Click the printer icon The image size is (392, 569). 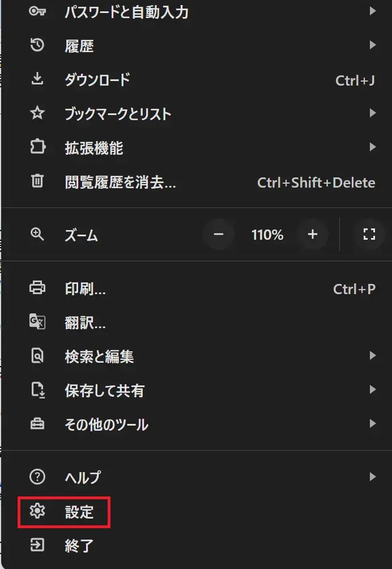click(x=37, y=288)
